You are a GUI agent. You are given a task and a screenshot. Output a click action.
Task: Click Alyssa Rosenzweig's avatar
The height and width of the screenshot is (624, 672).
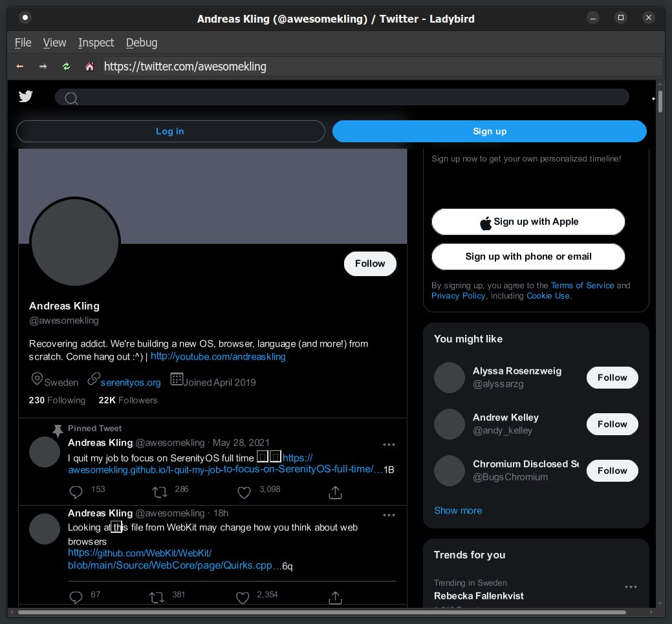(x=449, y=378)
